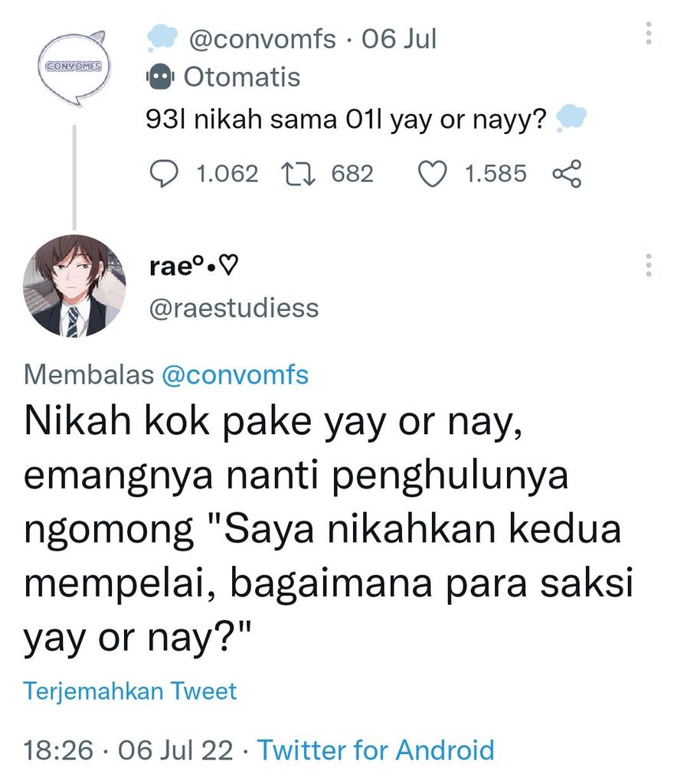The height and width of the screenshot is (784, 687).
Task: Click the @convomfs mention in Membalas line
Action: point(245,374)
